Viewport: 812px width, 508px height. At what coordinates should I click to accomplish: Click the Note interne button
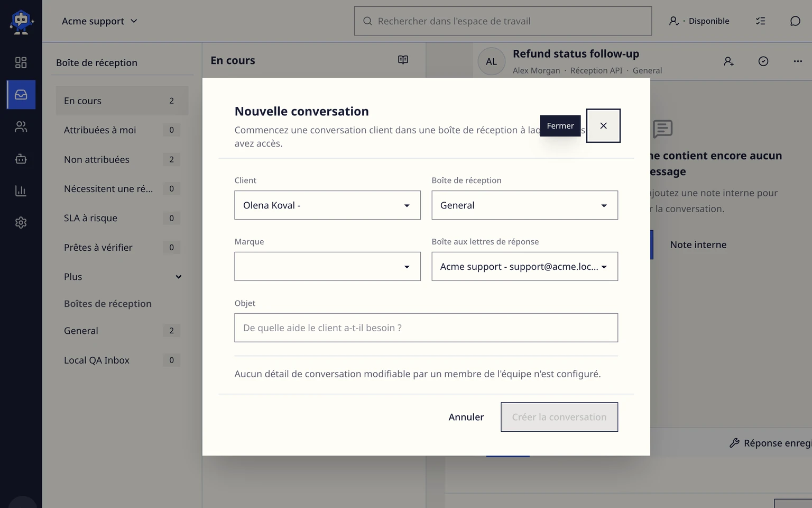point(698,244)
